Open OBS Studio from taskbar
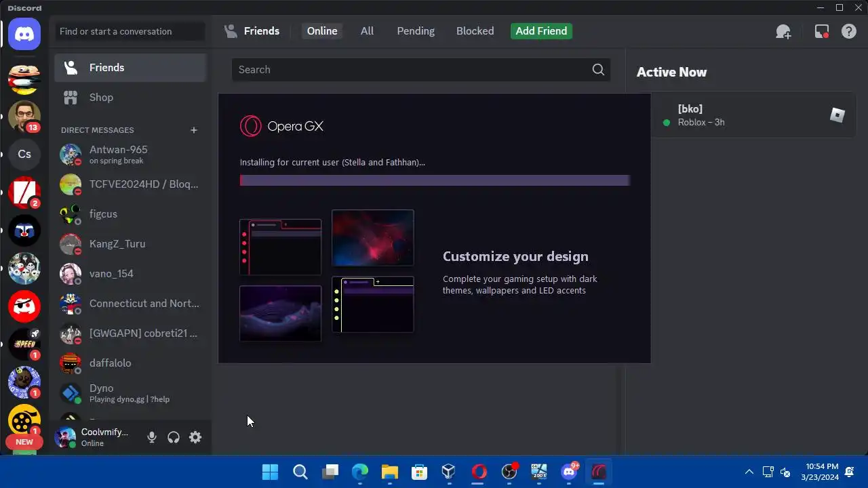Screen dimensions: 868x488 [x=509, y=472]
